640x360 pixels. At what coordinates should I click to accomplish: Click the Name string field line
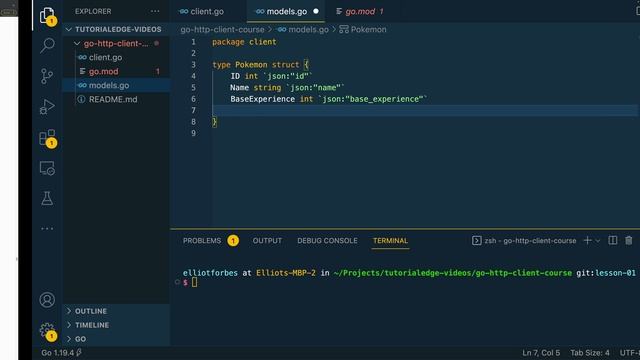click(x=287, y=87)
